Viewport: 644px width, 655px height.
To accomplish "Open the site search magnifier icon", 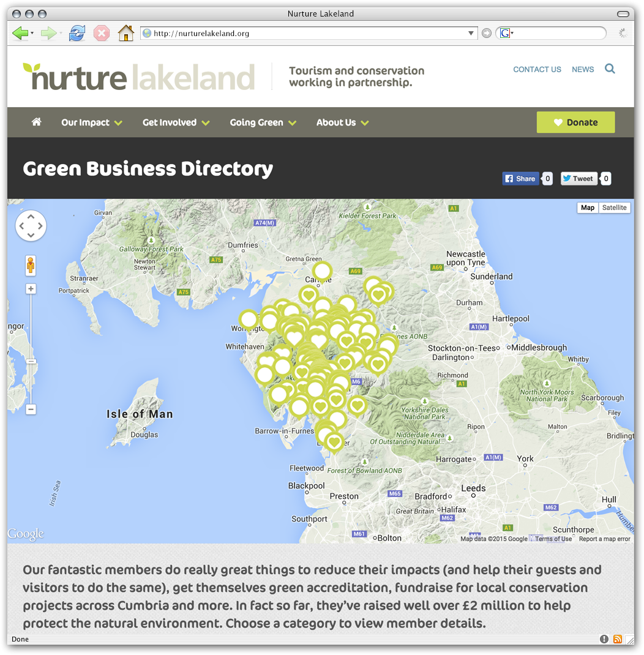I will 610,69.
